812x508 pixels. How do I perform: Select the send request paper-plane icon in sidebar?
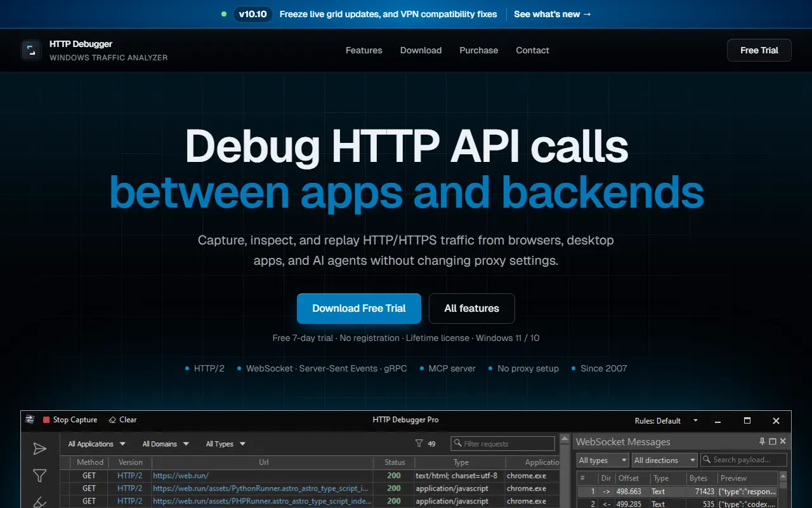(39, 449)
